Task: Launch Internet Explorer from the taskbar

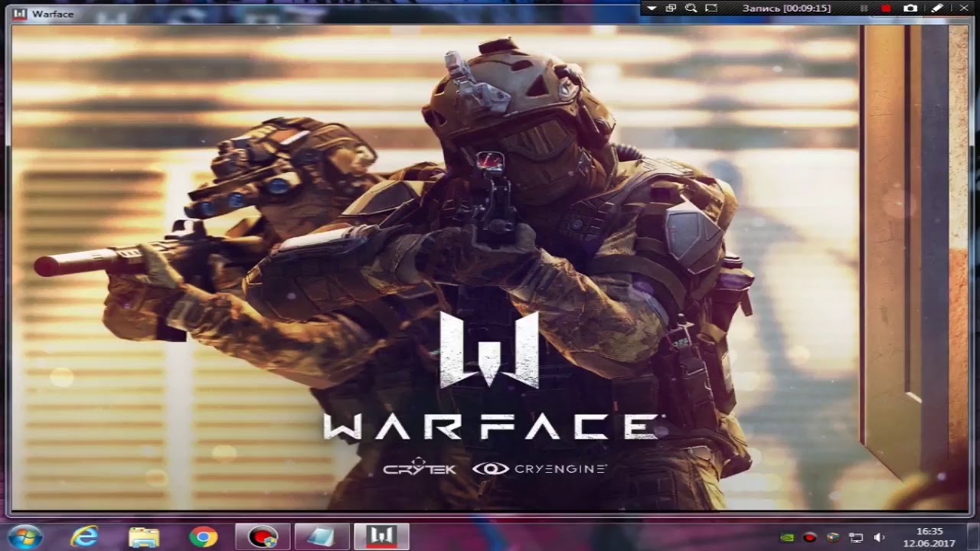Action: [x=84, y=536]
